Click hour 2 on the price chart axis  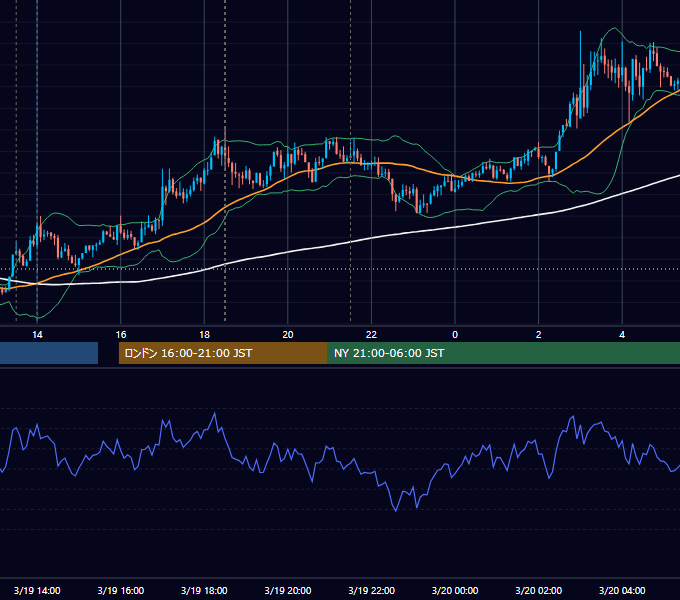pos(539,335)
